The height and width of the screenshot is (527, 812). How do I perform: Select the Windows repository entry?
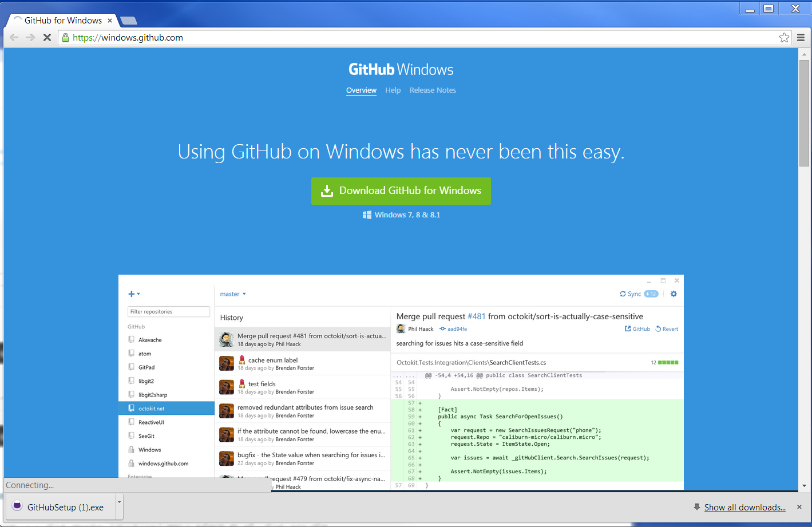(167, 450)
